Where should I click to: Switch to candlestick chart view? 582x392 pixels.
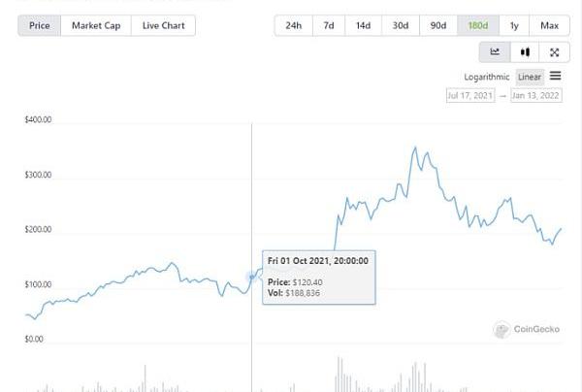(525, 52)
